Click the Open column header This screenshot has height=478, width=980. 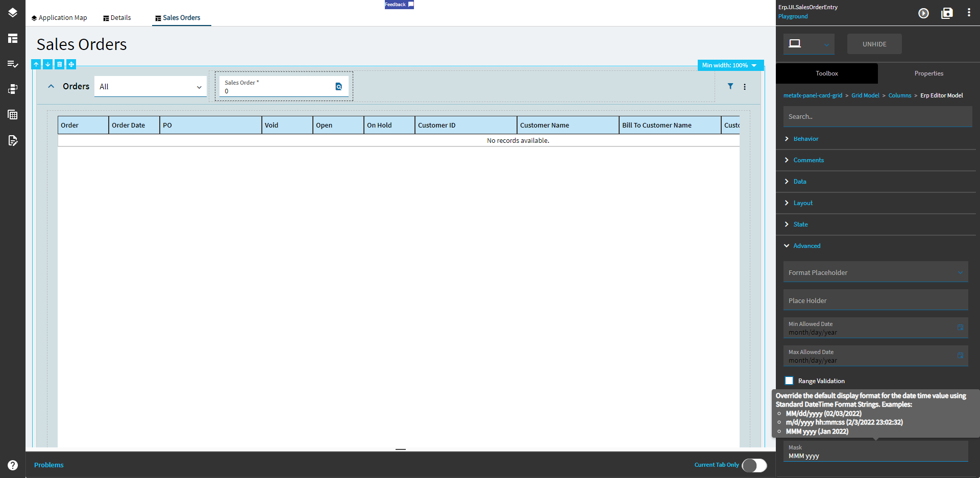click(x=338, y=125)
